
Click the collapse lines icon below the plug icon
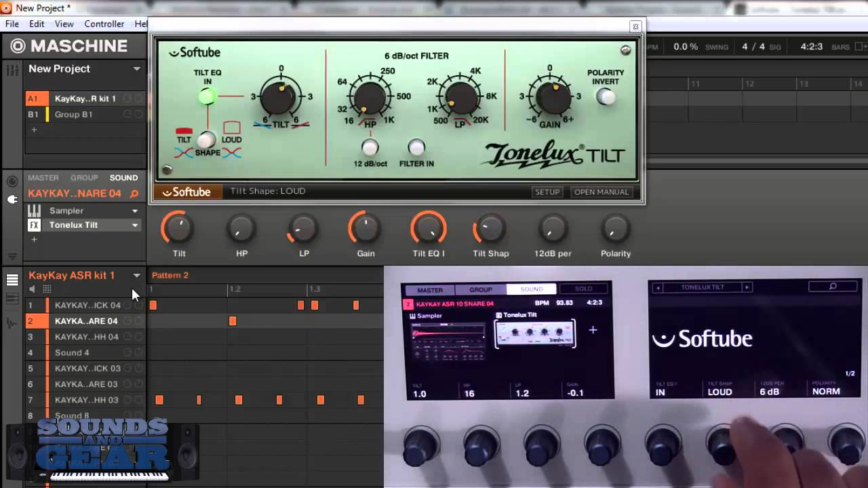pyautogui.click(x=12, y=256)
